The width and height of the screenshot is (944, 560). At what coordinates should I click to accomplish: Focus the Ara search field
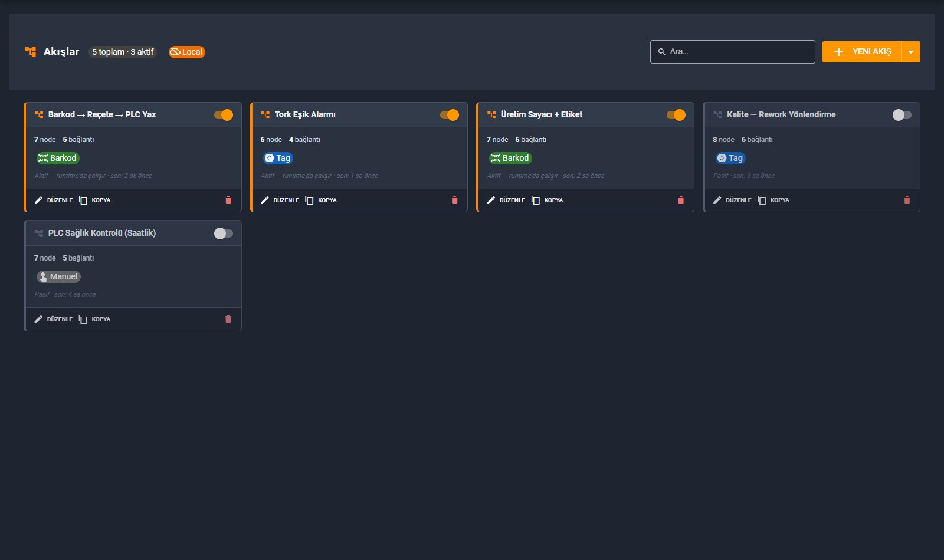733,52
